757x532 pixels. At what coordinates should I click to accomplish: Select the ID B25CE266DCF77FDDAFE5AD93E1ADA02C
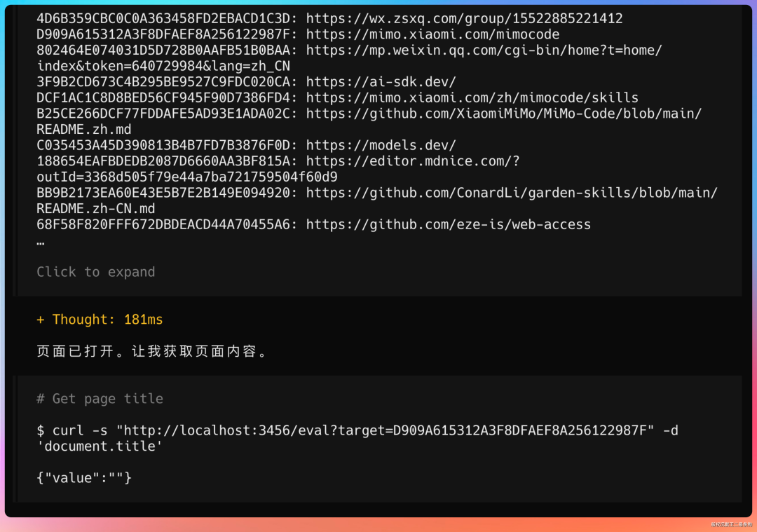coord(163,114)
